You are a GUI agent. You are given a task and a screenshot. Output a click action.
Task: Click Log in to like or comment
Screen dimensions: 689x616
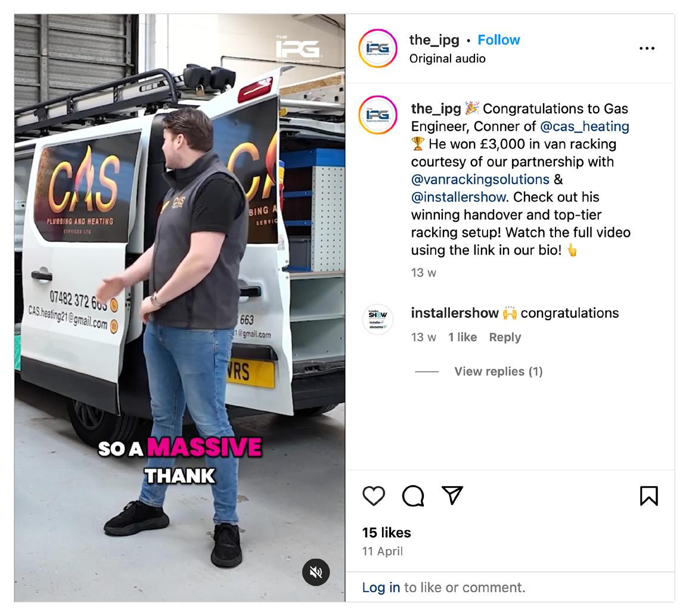pos(381,587)
